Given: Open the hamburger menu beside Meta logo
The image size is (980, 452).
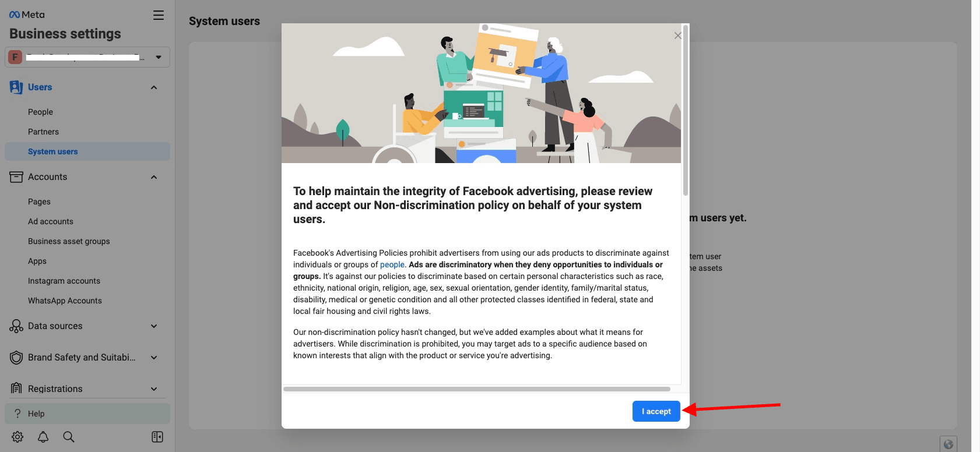Looking at the screenshot, I should pos(159,15).
